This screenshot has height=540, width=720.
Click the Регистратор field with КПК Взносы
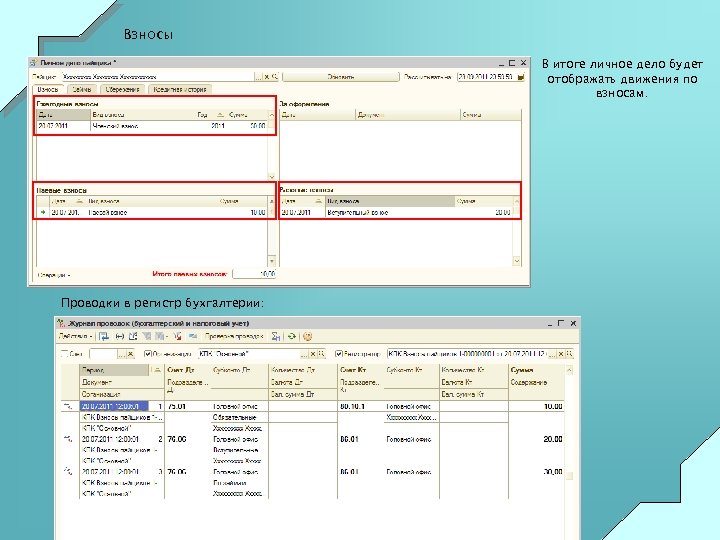[467, 354]
